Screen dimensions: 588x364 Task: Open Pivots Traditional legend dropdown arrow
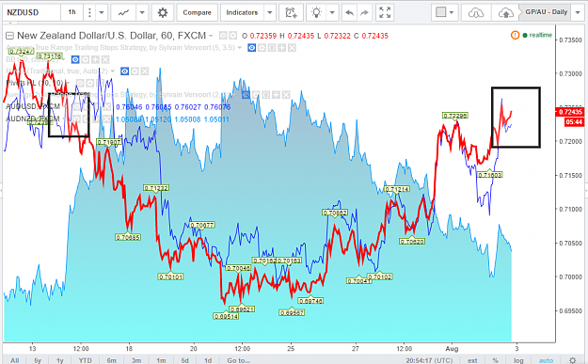pos(113,71)
